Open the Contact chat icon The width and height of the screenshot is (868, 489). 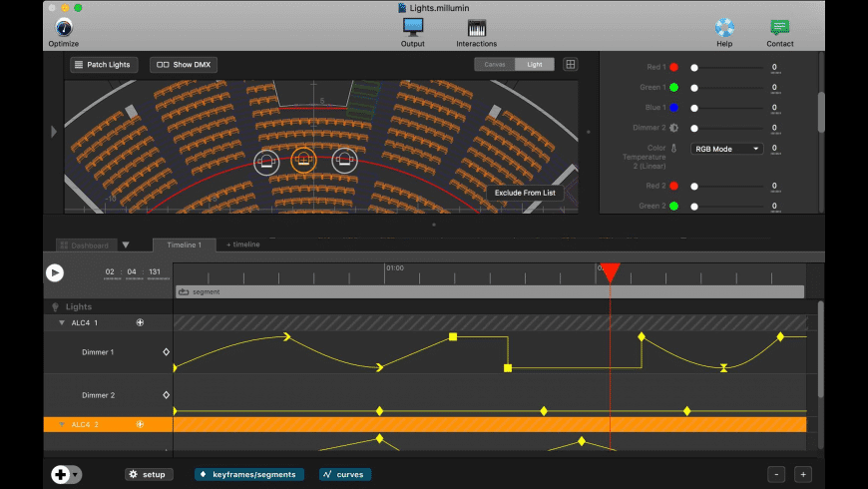[x=779, y=27]
